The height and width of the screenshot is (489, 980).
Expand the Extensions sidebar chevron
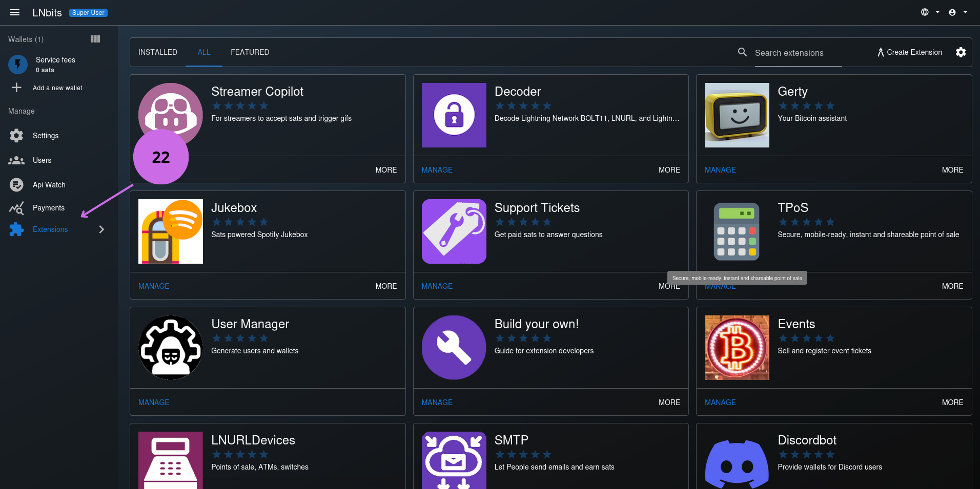(x=101, y=229)
